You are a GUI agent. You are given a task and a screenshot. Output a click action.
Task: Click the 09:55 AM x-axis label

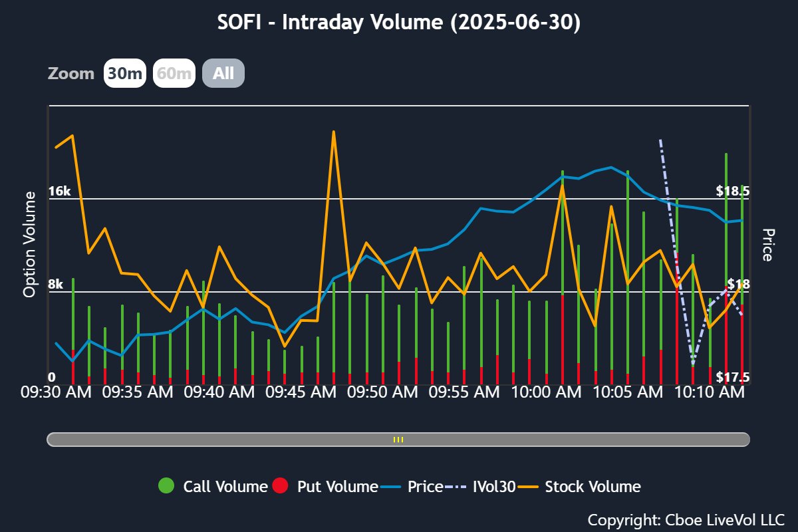[x=464, y=392]
